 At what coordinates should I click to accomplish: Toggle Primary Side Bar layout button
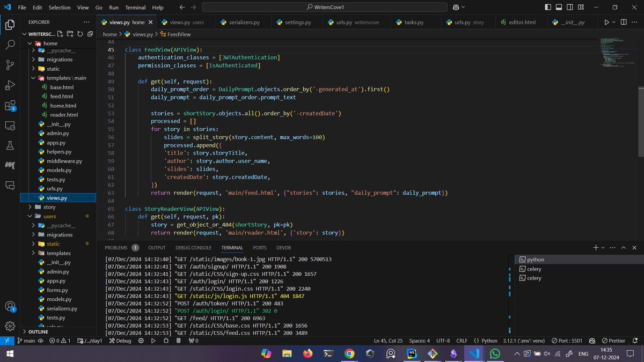[x=547, y=8]
